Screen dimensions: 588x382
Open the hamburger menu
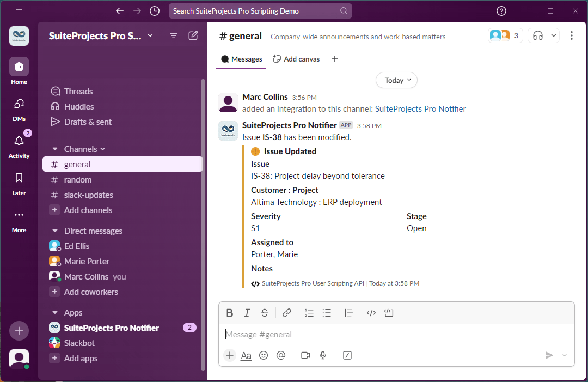[19, 11]
